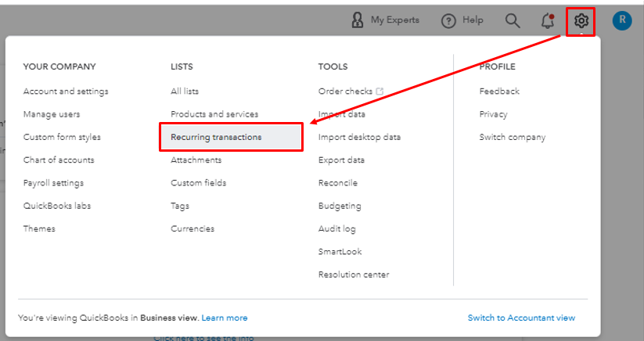
Task: Select Account and settings
Action: tap(66, 92)
